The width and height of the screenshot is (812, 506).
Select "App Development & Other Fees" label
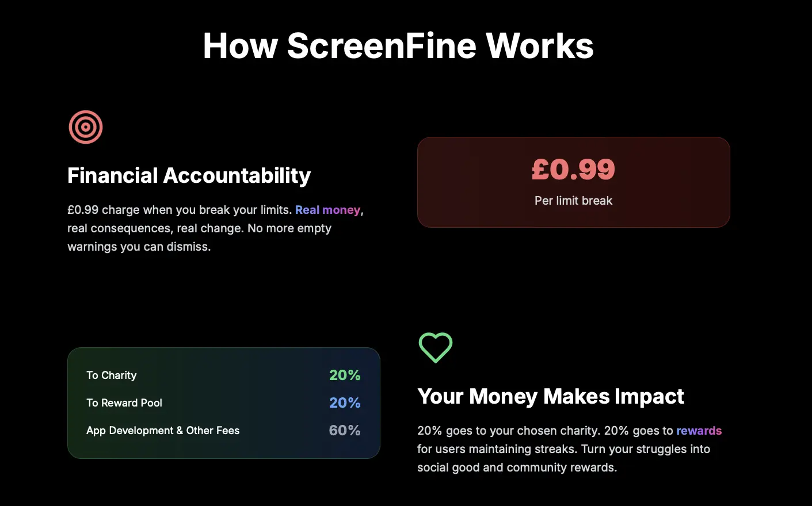163,431
